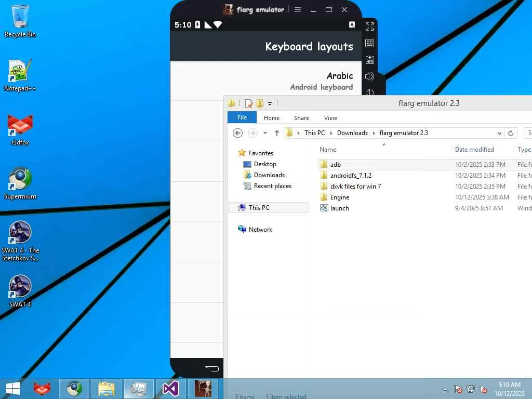This screenshot has height=399, width=532.
Task: Click the root breadcrumb arrow before This PC
Action: pos(299,133)
